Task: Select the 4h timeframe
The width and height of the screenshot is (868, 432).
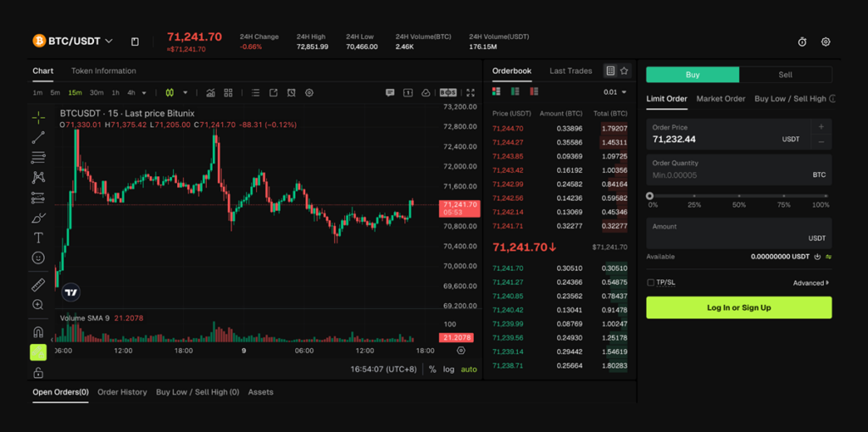Action: click(131, 93)
